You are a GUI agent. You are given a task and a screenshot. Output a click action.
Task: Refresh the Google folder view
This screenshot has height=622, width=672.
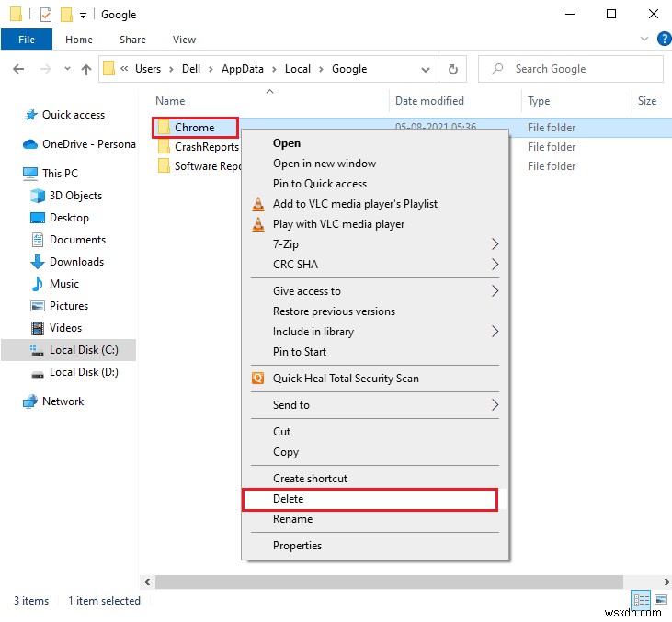click(x=452, y=69)
